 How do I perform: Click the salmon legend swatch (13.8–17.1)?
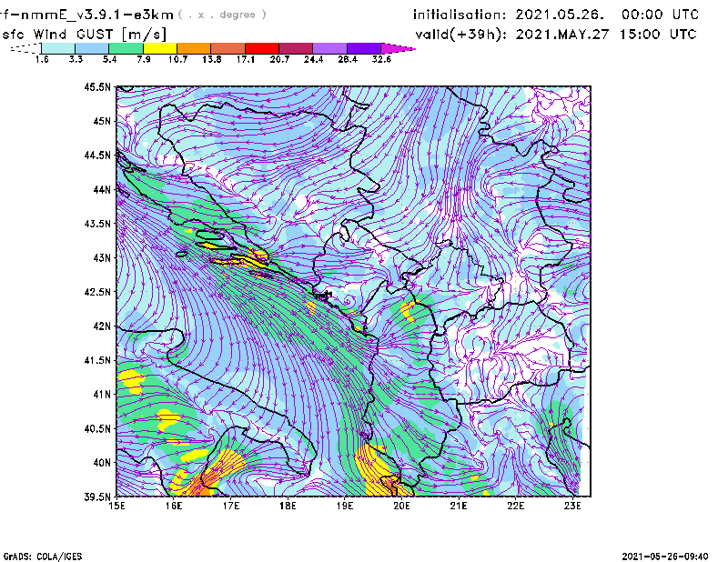pos(228,48)
